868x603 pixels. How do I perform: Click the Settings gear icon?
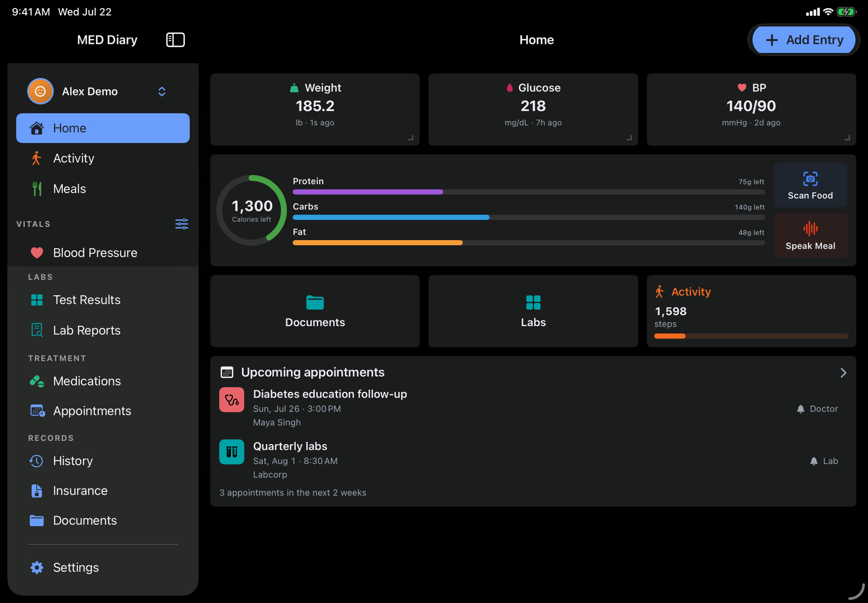37,567
